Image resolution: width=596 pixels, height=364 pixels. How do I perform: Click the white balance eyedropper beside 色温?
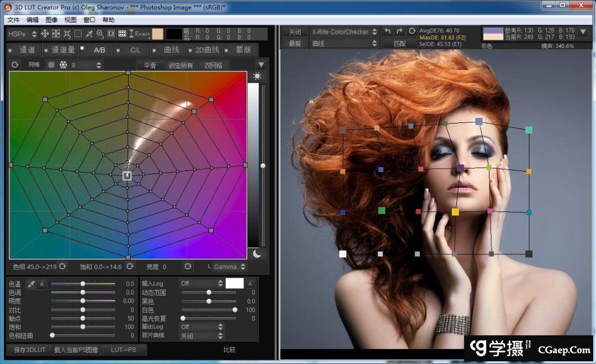coord(31,283)
